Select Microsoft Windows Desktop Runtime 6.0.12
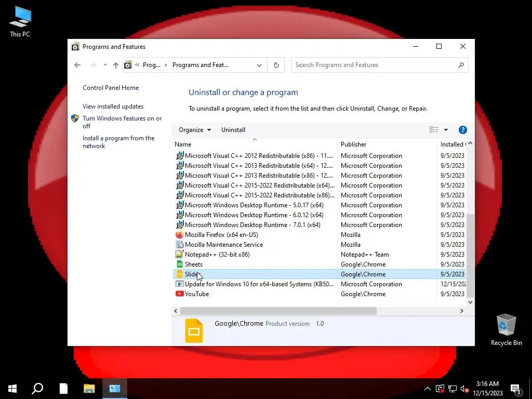This screenshot has width=532, height=399. point(254,215)
